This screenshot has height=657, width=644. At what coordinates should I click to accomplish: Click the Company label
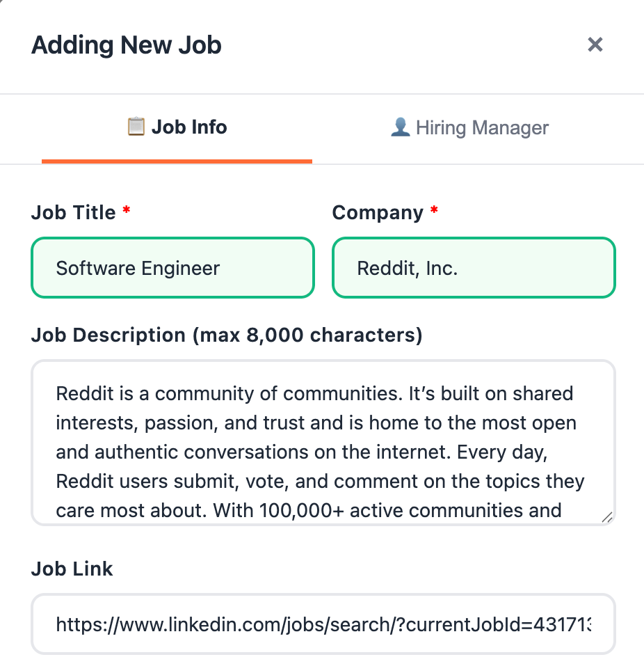(x=378, y=213)
